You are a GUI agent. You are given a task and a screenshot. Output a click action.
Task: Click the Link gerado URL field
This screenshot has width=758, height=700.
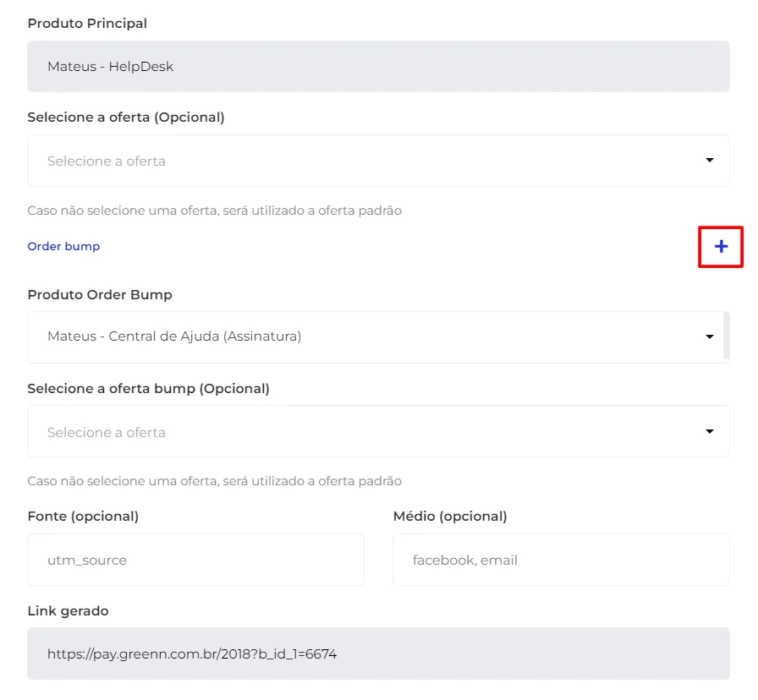(x=378, y=654)
